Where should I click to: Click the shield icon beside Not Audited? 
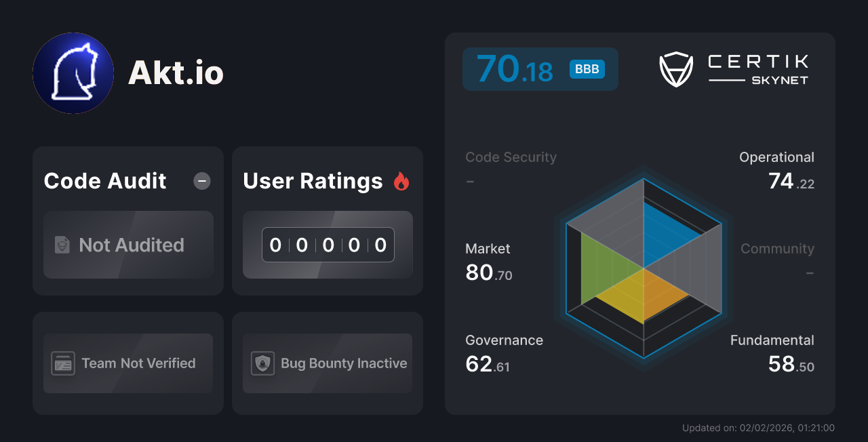pyautogui.click(x=62, y=245)
